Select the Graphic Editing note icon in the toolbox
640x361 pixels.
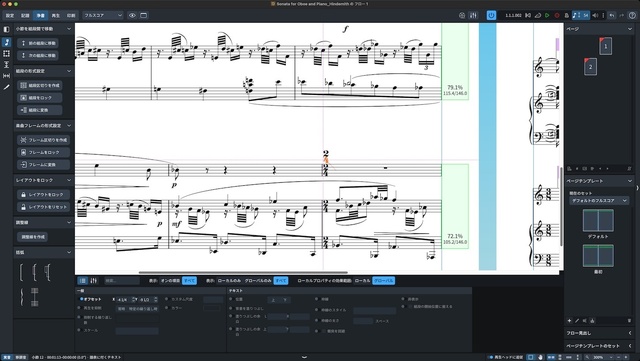click(x=7, y=42)
